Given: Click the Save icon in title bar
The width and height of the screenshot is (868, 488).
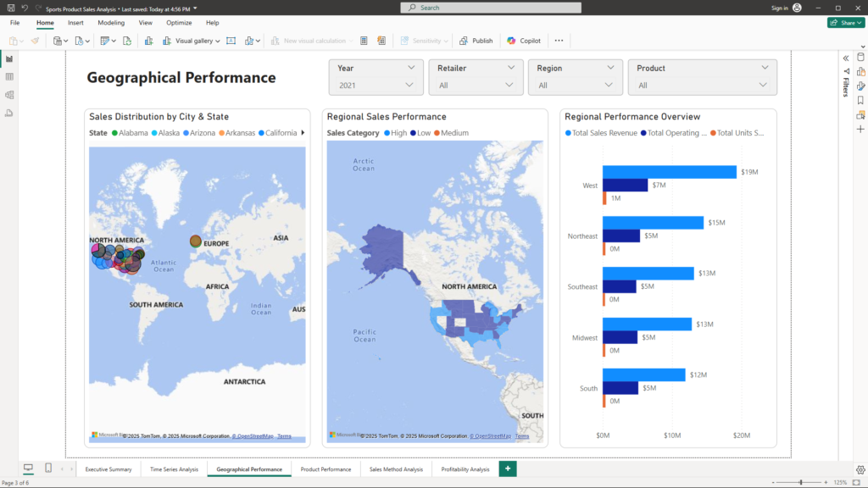Looking at the screenshot, I should (x=11, y=8).
